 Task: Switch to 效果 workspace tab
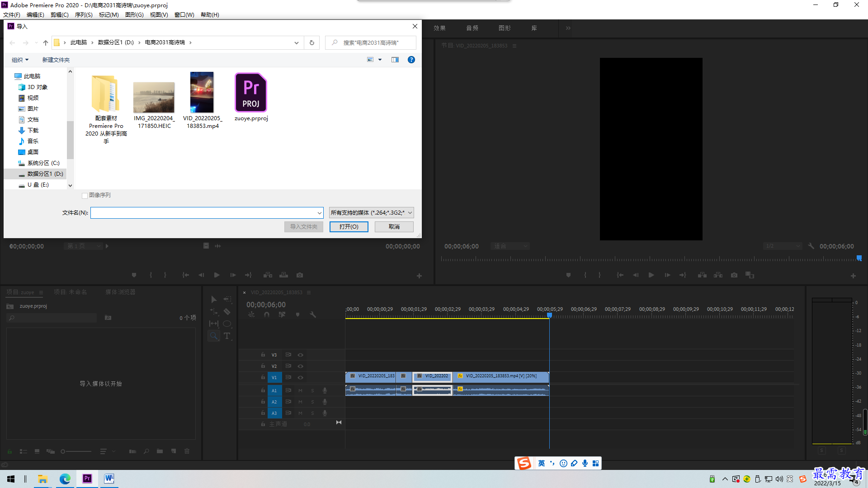440,28
